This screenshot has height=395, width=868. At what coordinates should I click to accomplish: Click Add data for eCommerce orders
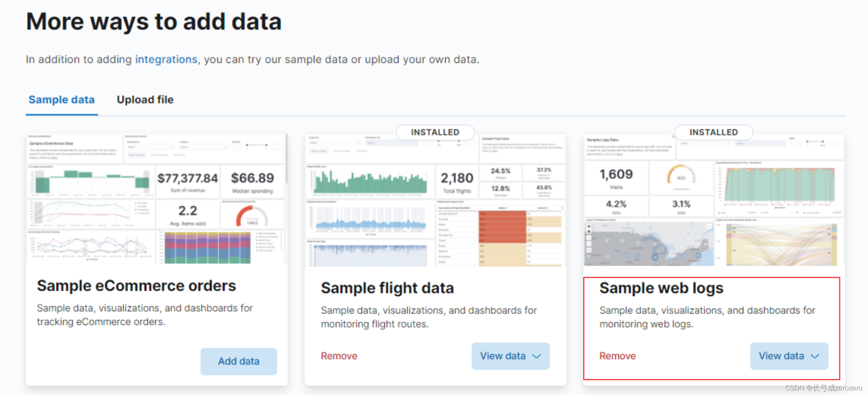[x=238, y=361]
